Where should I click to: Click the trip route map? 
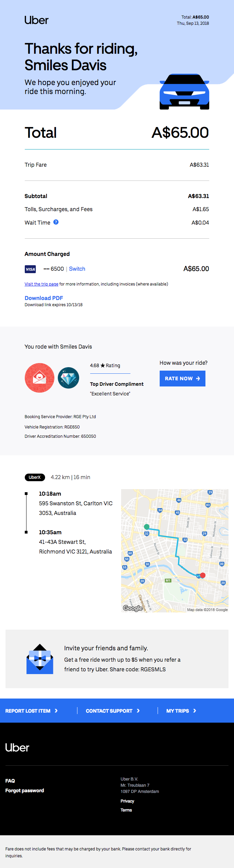coord(175,550)
